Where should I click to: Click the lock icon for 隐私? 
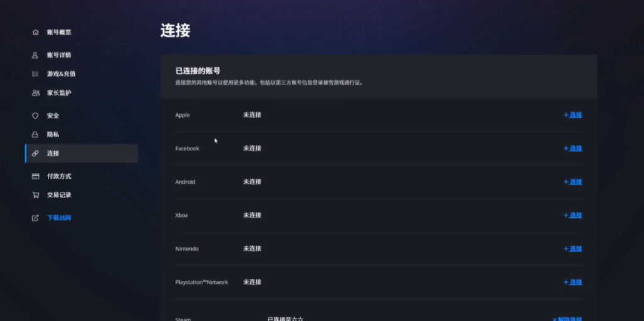(x=35, y=135)
